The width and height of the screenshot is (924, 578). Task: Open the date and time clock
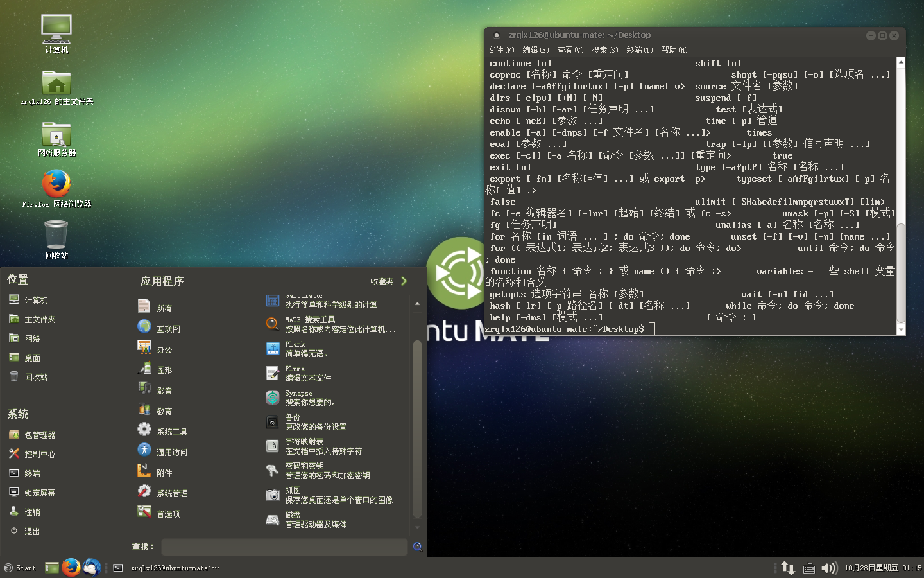tap(883, 568)
